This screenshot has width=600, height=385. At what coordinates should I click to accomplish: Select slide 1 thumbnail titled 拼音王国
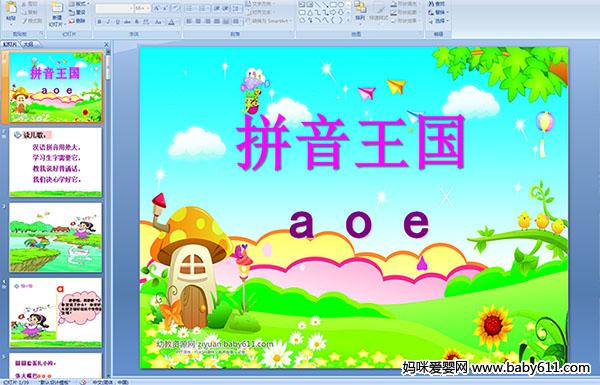pos(56,88)
